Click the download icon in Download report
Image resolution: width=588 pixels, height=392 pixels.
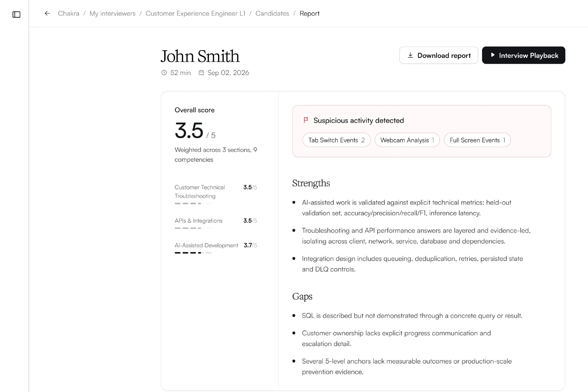point(410,55)
